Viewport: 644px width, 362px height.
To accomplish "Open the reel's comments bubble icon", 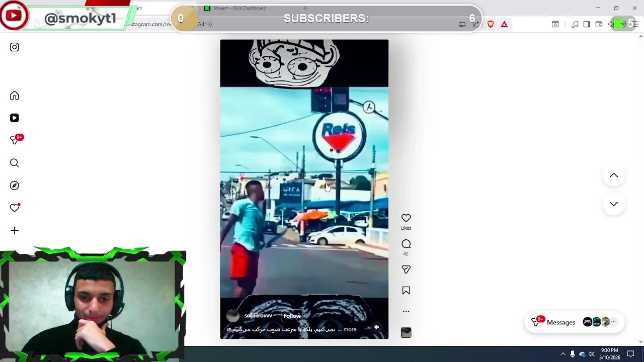I will pyautogui.click(x=406, y=244).
